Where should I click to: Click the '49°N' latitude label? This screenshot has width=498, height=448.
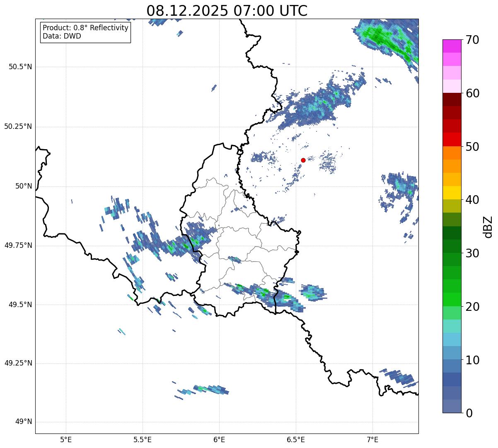tap(24, 422)
